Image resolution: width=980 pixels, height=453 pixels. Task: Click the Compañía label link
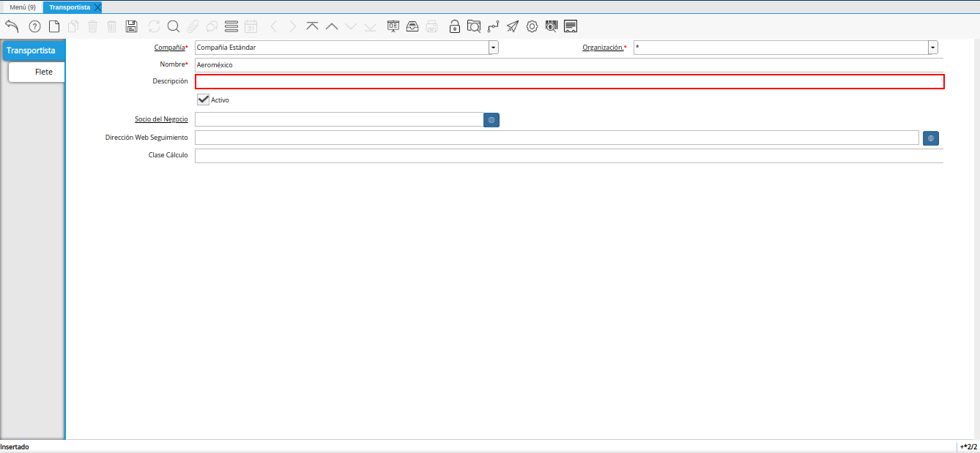click(170, 48)
